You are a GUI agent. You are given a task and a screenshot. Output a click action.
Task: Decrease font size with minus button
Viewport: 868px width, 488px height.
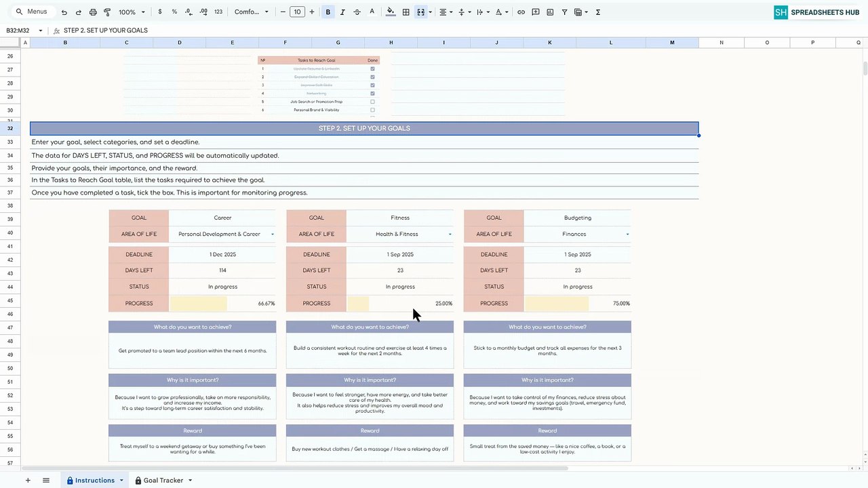[x=283, y=12]
